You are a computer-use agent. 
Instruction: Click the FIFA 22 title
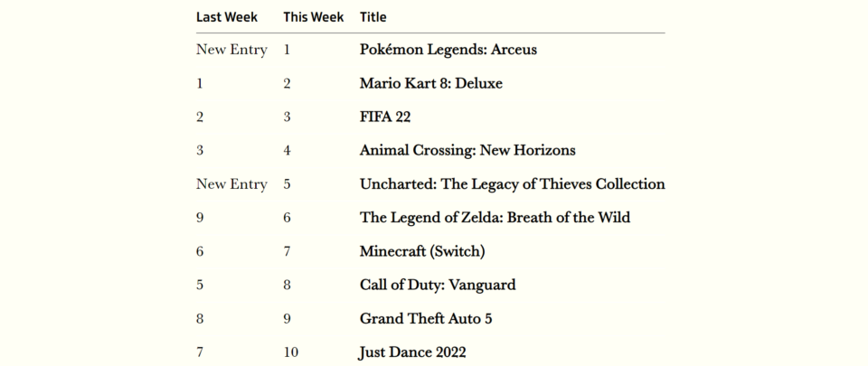click(385, 117)
